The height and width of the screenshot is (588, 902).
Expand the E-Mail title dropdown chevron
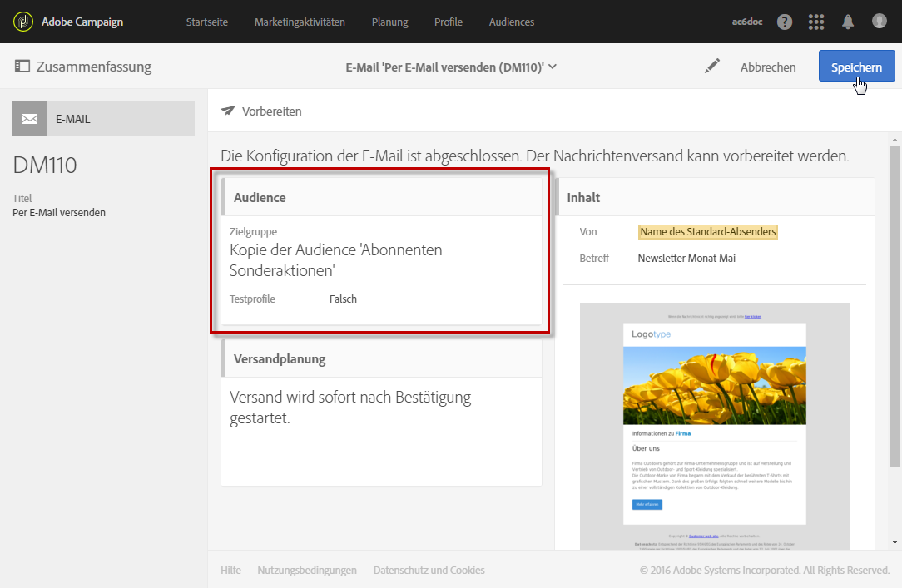553,67
